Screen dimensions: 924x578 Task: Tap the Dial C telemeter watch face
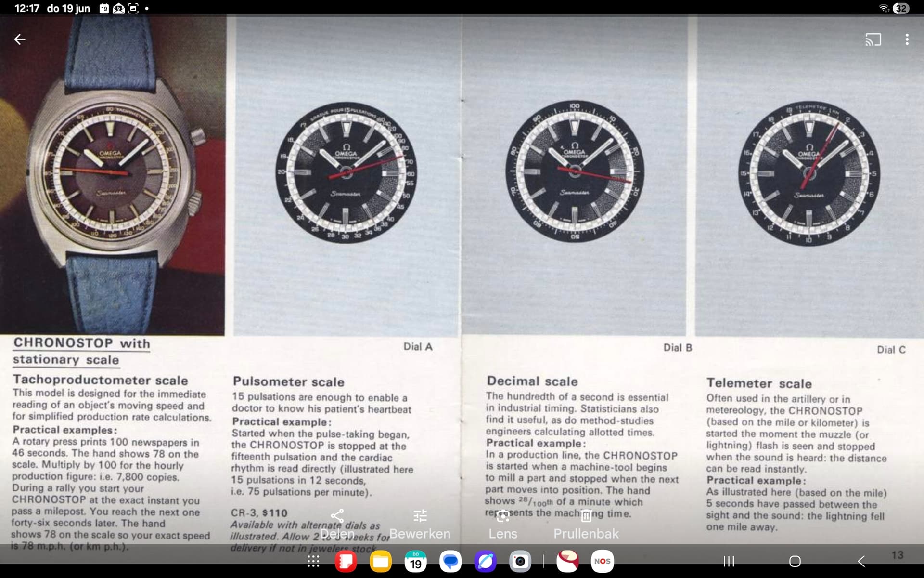[x=809, y=173]
